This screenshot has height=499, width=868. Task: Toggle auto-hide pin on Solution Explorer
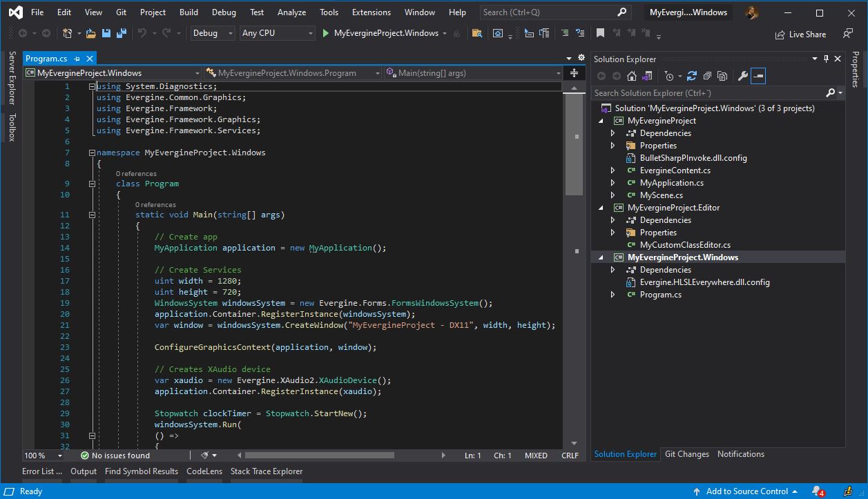point(826,59)
